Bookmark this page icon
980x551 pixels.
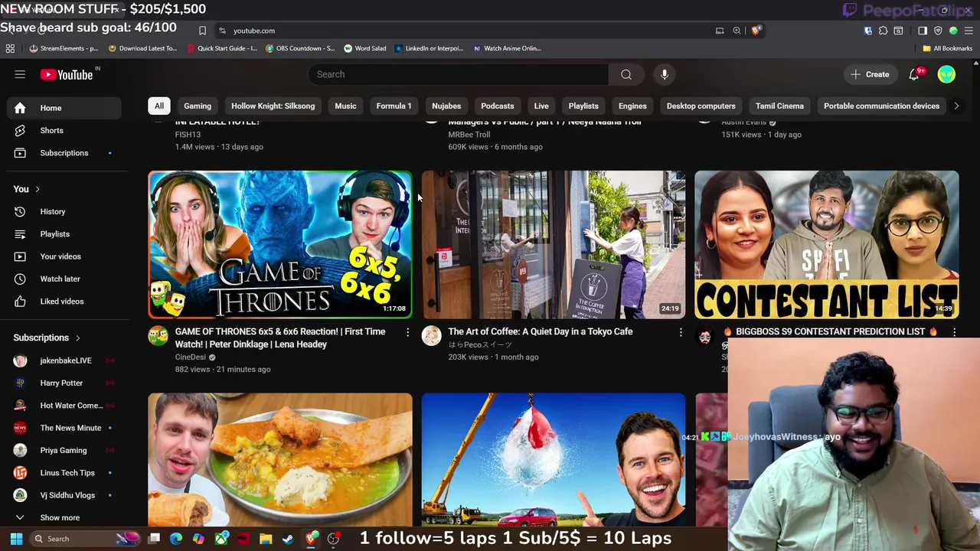202,31
